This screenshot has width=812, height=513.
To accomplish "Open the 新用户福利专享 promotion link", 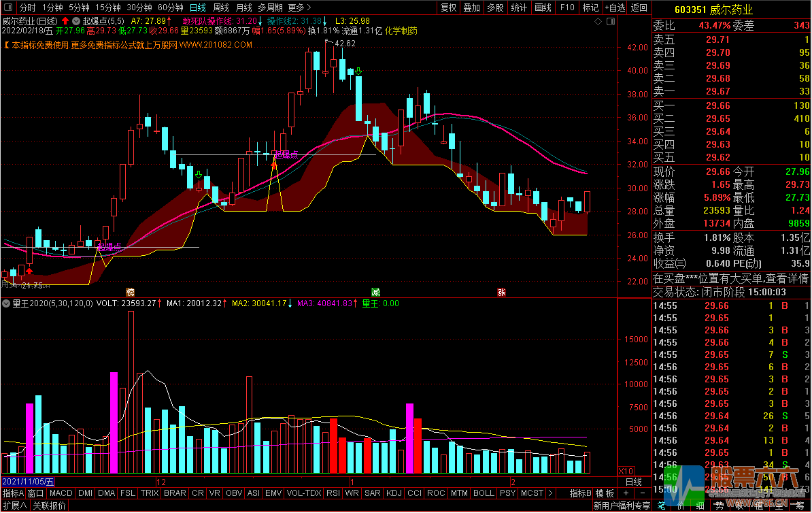I will coord(622,506).
